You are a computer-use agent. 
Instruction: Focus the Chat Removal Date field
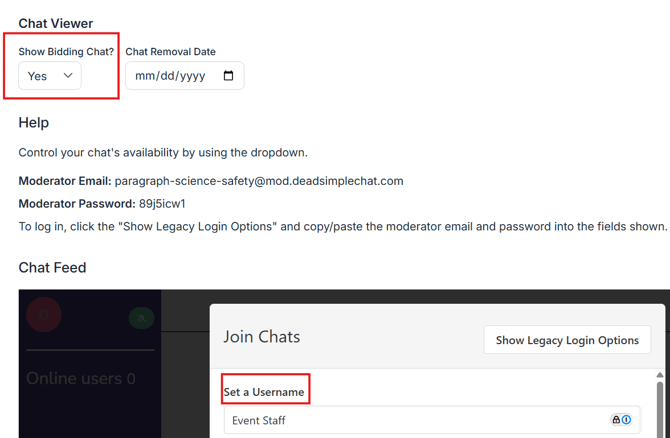tap(172, 76)
